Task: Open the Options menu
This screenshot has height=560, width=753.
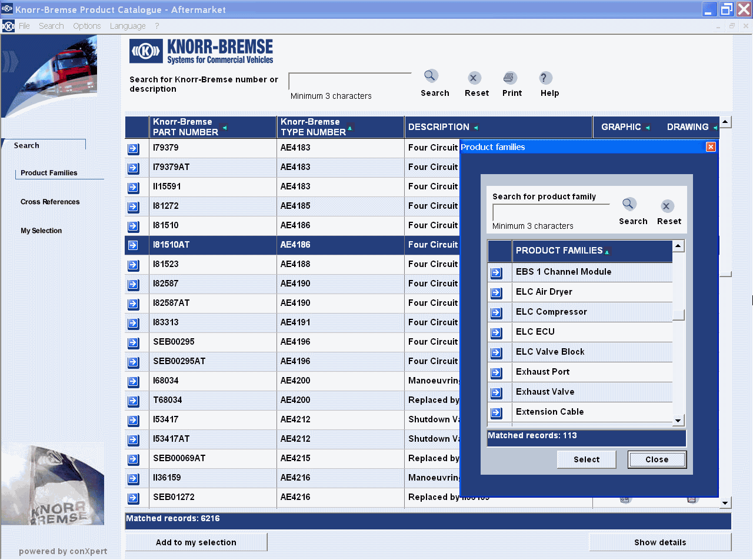Action: 87,26
